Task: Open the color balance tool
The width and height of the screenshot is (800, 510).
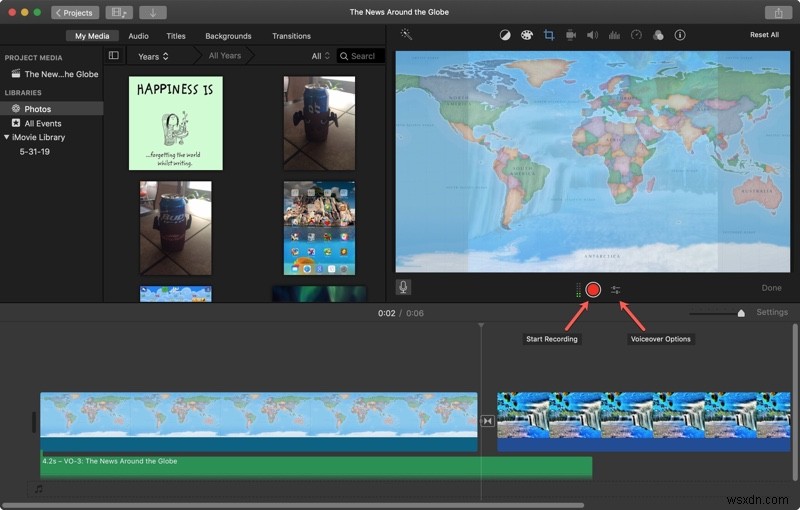Action: point(504,35)
